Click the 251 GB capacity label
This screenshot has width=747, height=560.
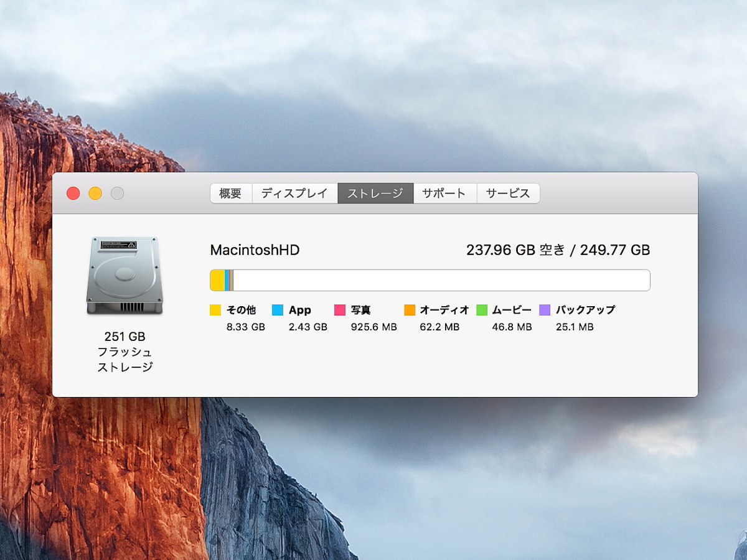tap(125, 337)
